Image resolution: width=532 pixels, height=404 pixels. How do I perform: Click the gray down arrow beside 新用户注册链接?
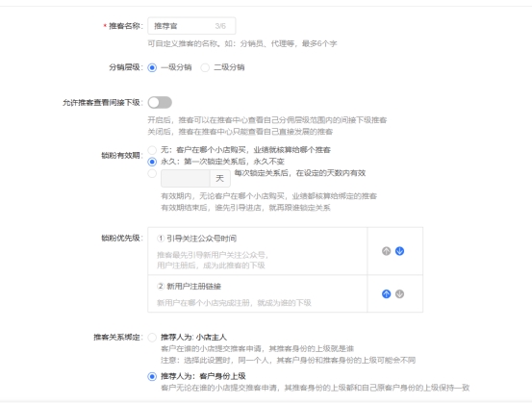point(399,293)
